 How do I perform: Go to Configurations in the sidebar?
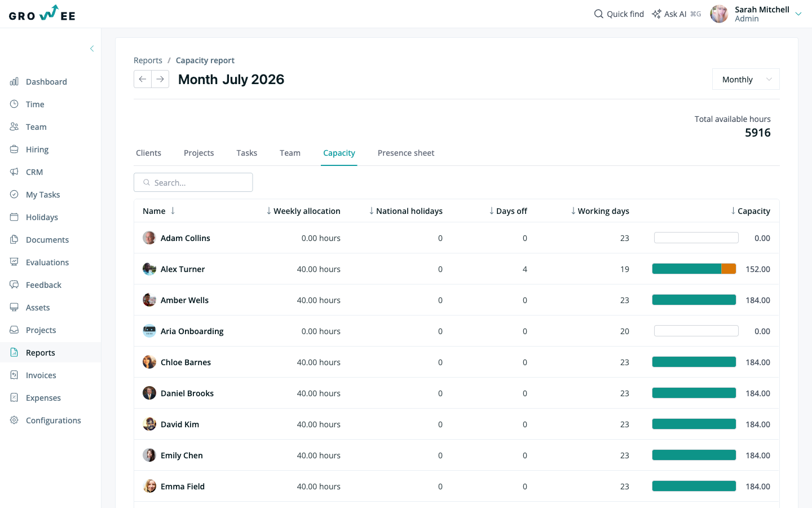(x=54, y=421)
